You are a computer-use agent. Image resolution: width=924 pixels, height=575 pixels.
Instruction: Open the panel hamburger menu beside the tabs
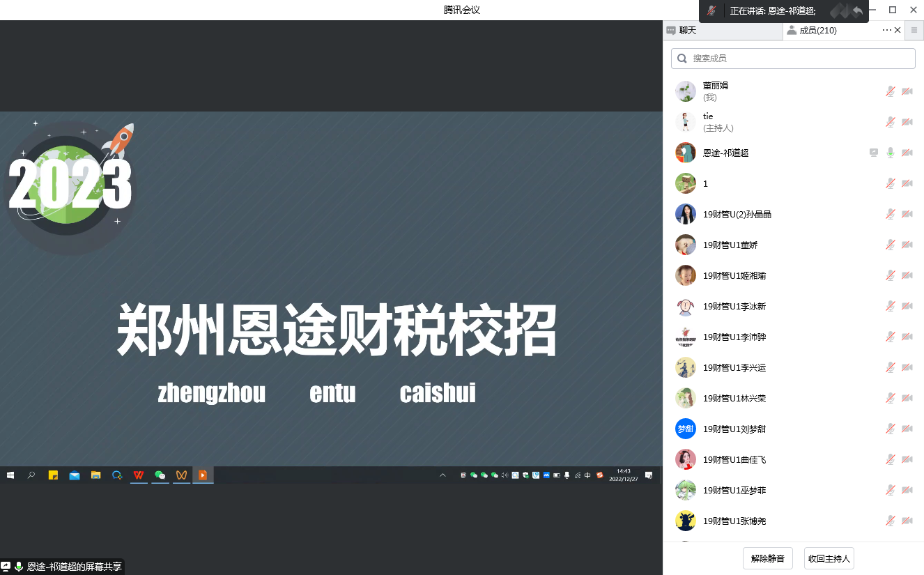tap(914, 30)
